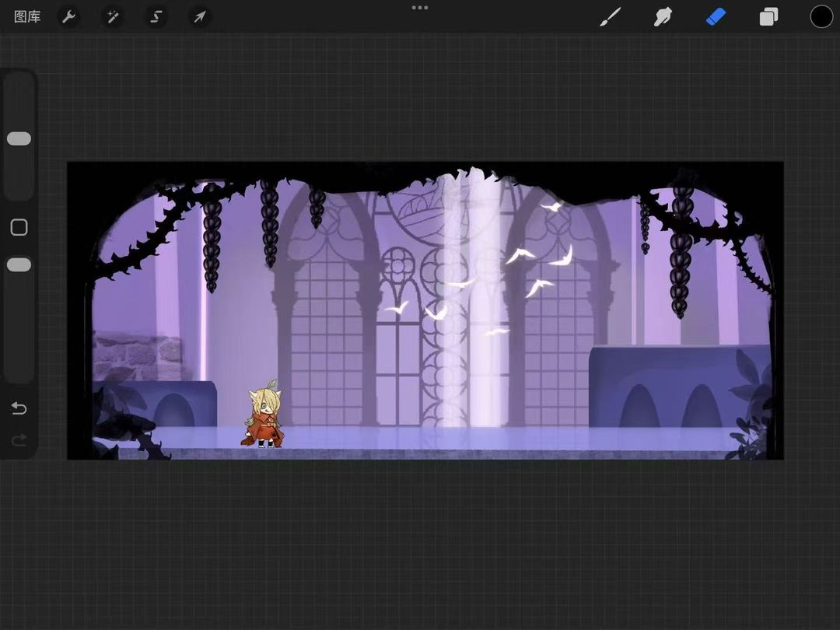
Task: Tap the square Modify button in sidebar
Action: pos(19,227)
